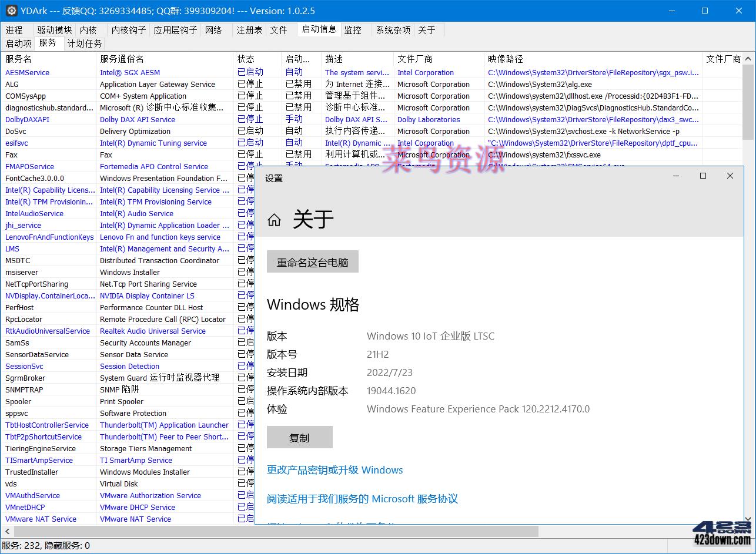
Task: Open the 驱动模块 tab
Action: [54, 29]
